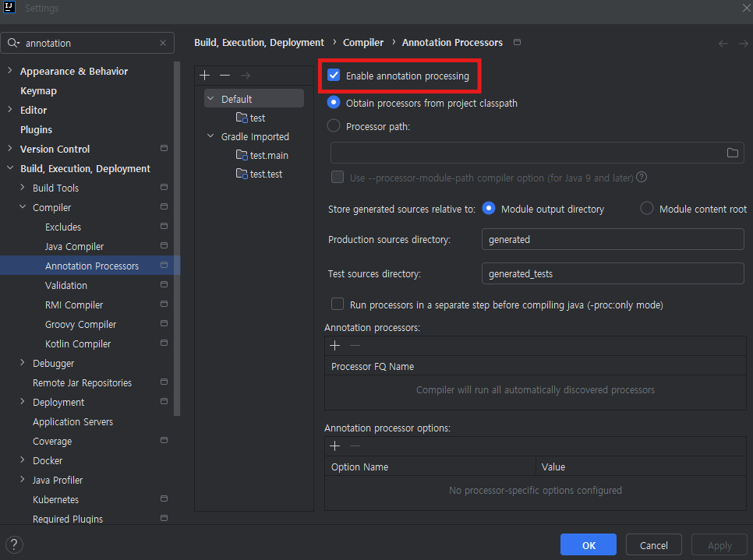Select the Processor path radio option
The height and width of the screenshot is (560, 753).
tap(334, 126)
